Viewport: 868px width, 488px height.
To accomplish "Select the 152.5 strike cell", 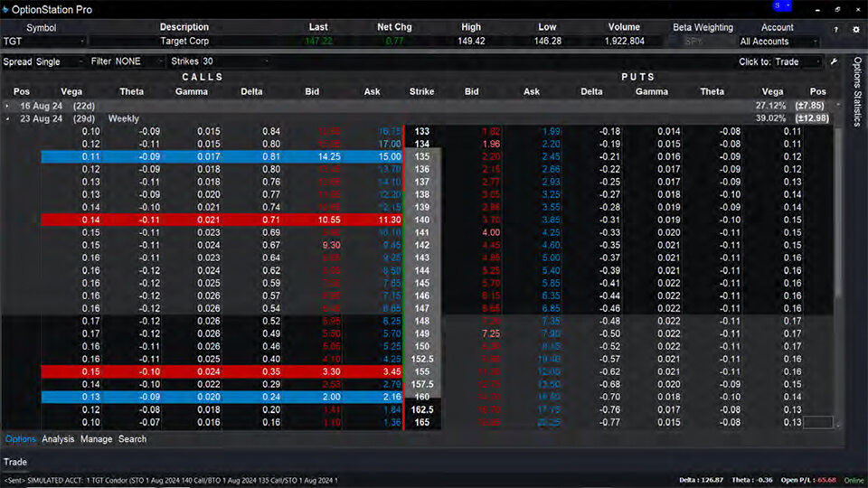I will tap(422, 359).
